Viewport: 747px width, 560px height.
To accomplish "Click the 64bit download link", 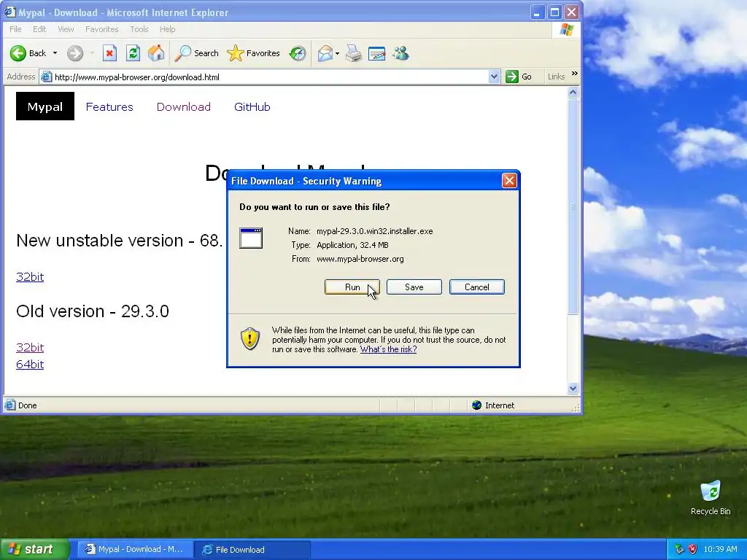I will coord(30,365).
